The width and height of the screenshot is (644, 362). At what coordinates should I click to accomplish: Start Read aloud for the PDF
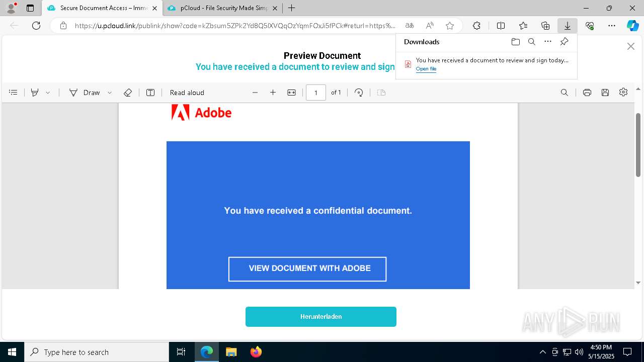187,93
